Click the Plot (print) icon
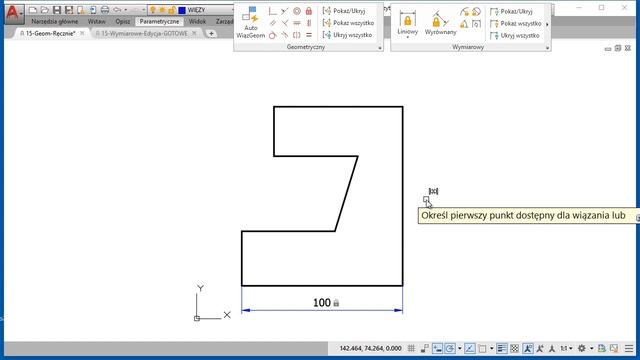This screenshot has width=640, height=360. coord(105,10)
